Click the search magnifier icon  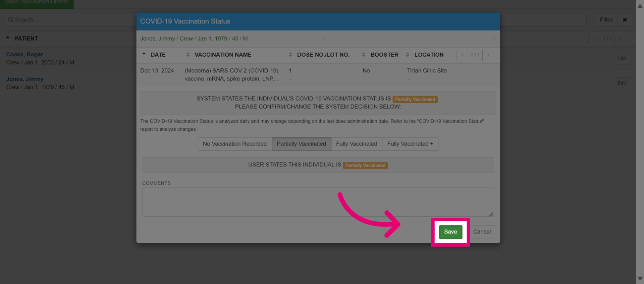point(11,20)
